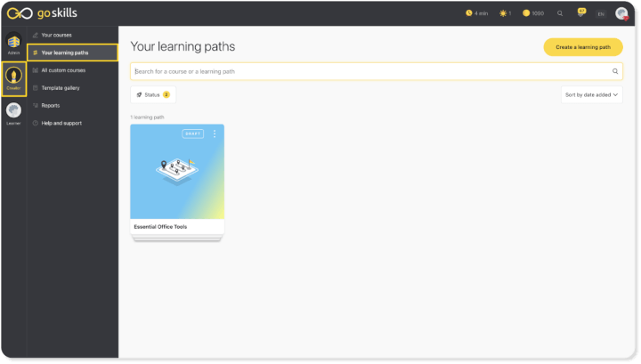Open the Essential Office Tools thumbnail
Image resolution: width=641 pixels, height=364 pixels.
(x=177, y=172)
